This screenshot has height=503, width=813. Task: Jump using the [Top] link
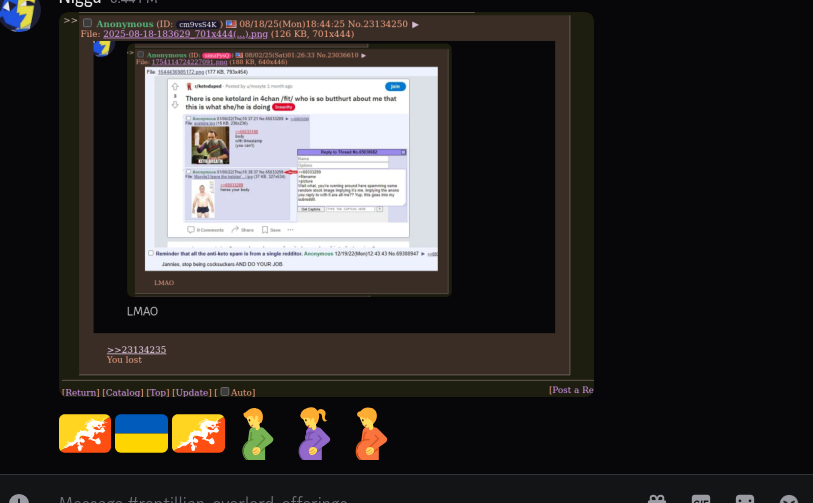(x=158, y=393)
